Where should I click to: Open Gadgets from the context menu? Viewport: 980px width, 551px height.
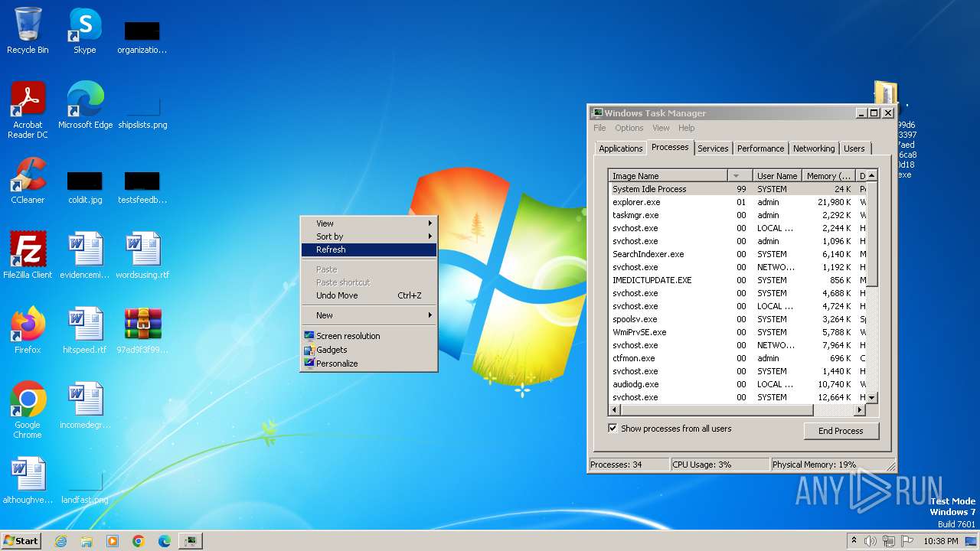point(369,350)
